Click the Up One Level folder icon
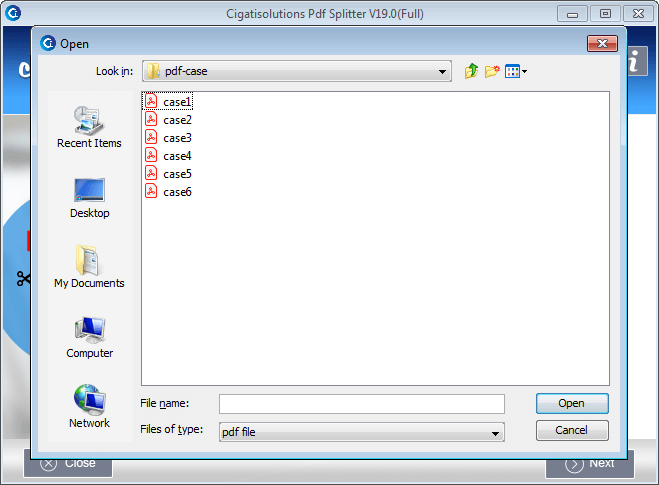 pos(471,71)
